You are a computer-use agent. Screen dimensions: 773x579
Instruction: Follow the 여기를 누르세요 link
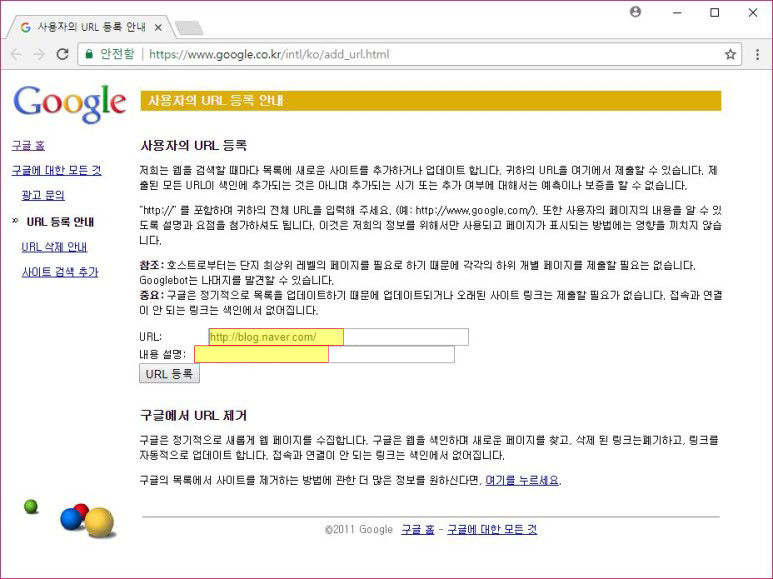522,480
